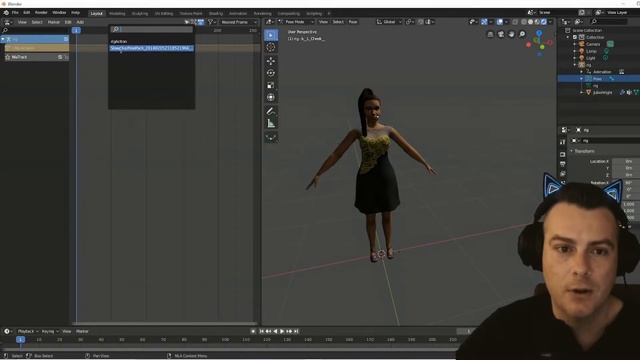This screenshot has width=640, height=360.
Task: Expand the Camera item in outliner
Action: pos(575,44)
